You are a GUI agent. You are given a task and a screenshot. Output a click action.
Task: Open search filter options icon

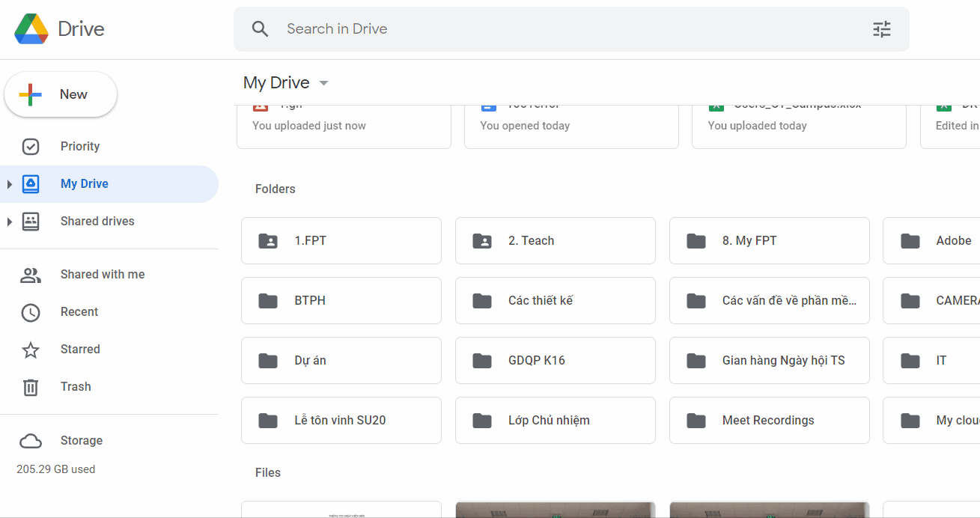pyautogui.click(x=882, y=29)
